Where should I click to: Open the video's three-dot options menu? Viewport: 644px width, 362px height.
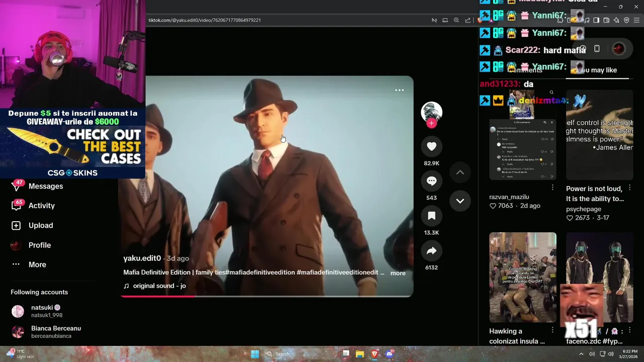[x=399, y=90]
